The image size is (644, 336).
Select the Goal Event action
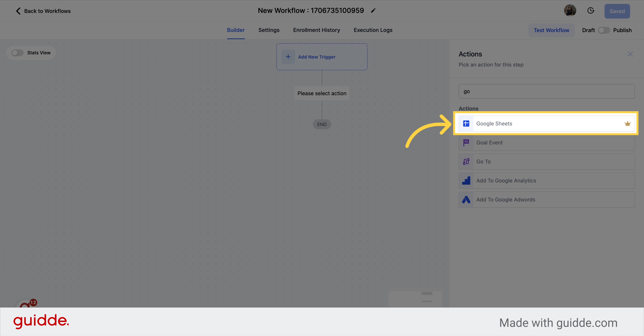pos(546,142)
